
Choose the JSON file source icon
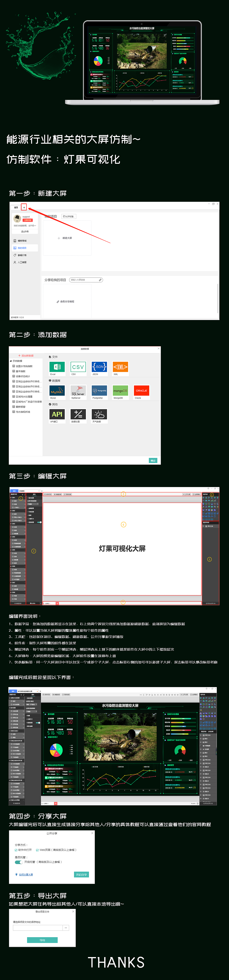pos(99,367)
